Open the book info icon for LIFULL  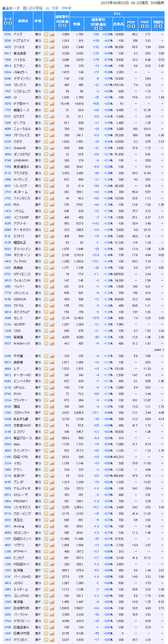tap(46, 387)
